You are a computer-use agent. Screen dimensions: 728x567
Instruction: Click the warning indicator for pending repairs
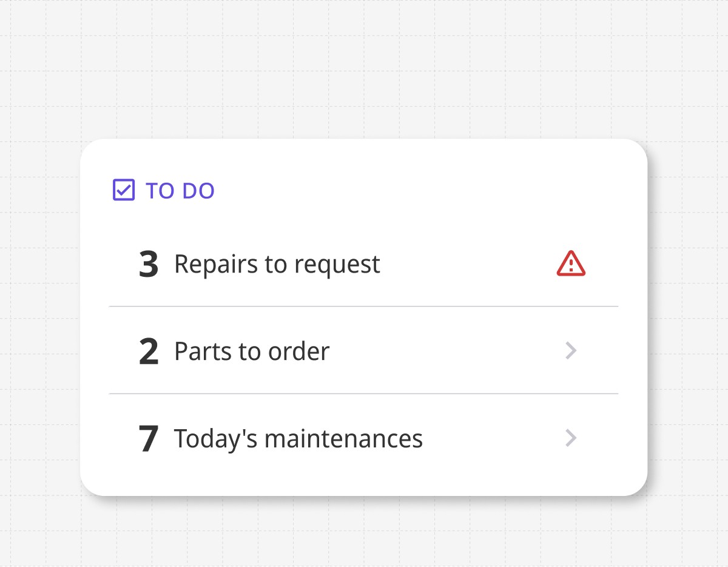point(570,263)
